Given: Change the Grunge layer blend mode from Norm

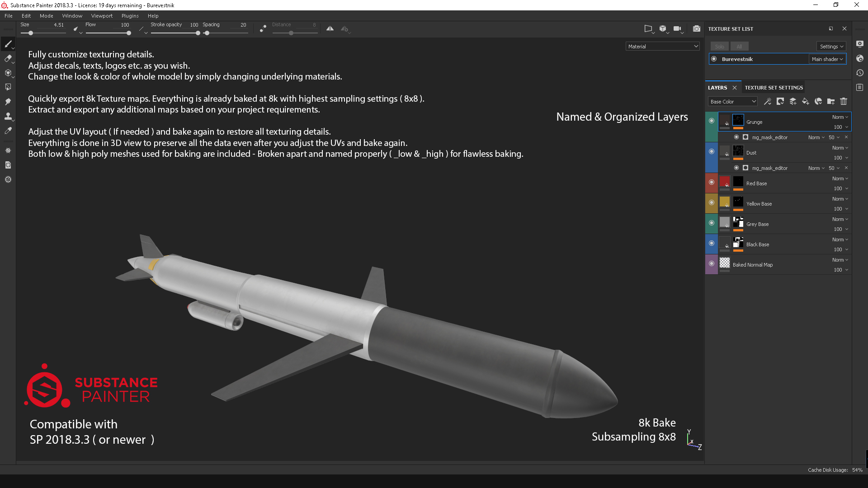Looking at the screenshot, I should point(839,117).
